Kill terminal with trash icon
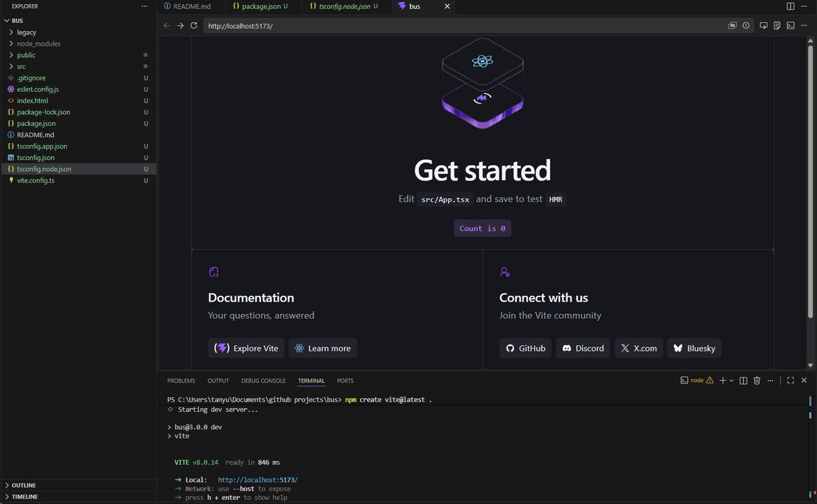 click(x=757, y=381)
